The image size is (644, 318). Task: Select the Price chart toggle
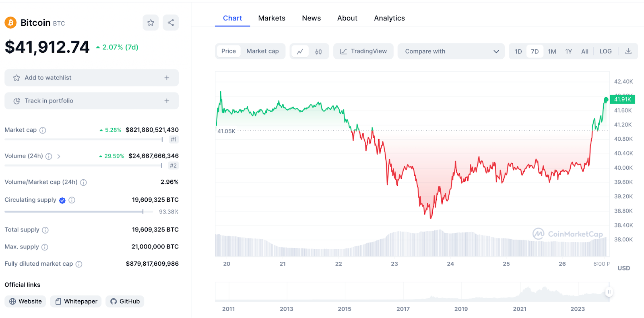[x=229, y=51]
